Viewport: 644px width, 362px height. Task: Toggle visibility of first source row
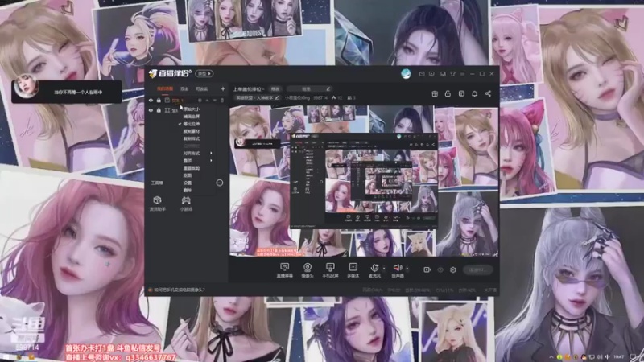(151, 100)
